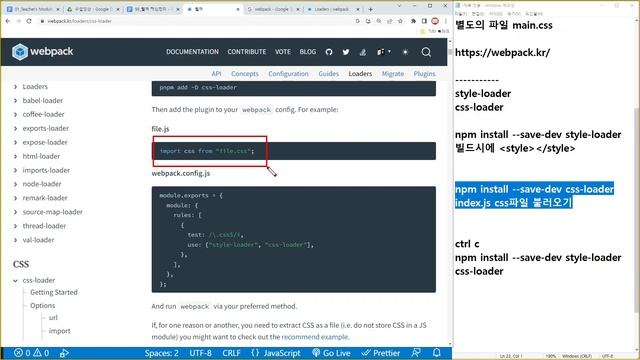Reload the page with browser refresh icon

point(29,21)
